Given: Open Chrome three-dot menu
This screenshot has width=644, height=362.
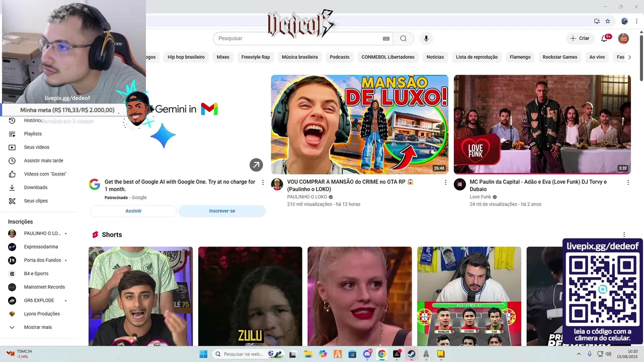Looking at the screenshot, I should pyautogui.click(x=636, y=21).
